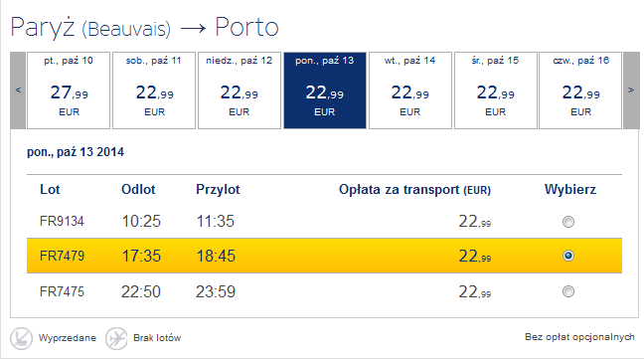Select flight FR9134 radio button
This screenshot has width=644, height=359.
(x=568, y=222)
